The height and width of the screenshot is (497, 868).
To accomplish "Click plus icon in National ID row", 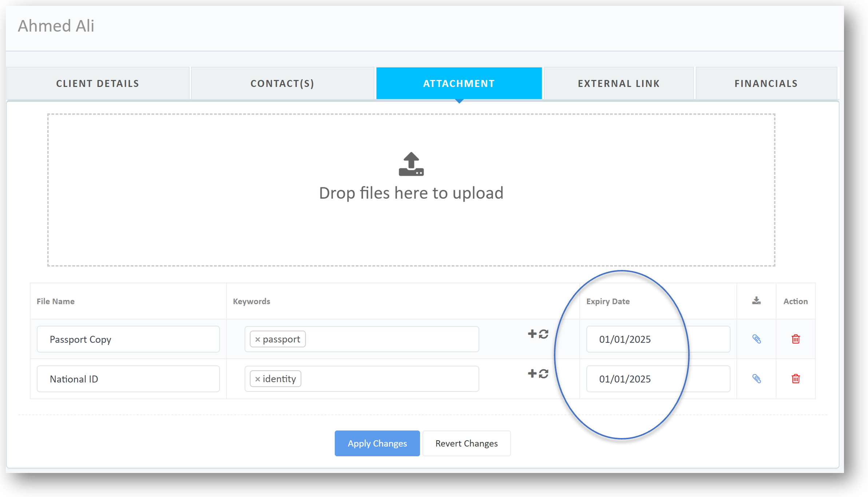I will [532, 373].
